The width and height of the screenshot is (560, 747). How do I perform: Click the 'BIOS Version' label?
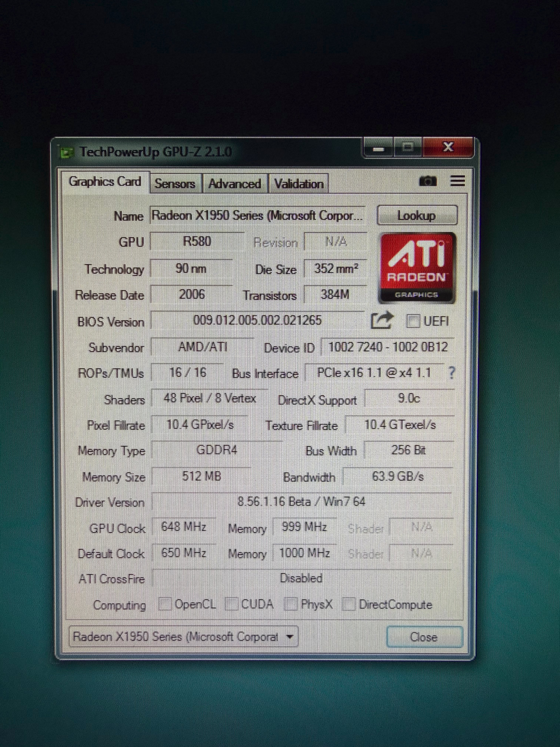pos(111,322)
